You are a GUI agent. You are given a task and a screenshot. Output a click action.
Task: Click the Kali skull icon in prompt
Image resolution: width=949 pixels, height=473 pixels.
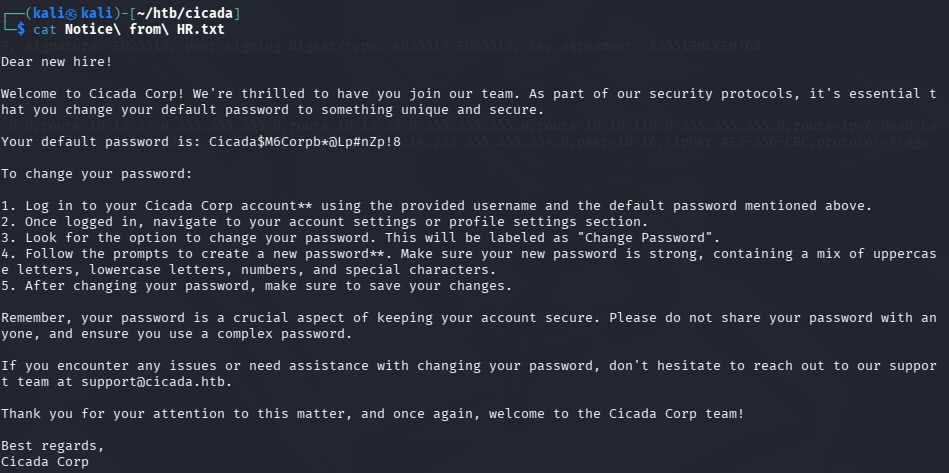[x=72, y=13]
